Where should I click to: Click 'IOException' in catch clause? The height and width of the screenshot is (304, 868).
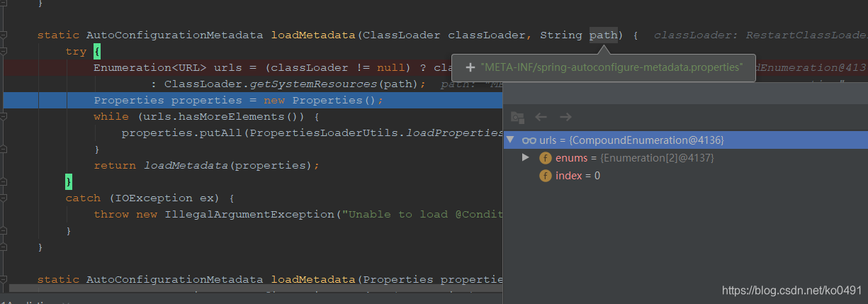[154, 198]
